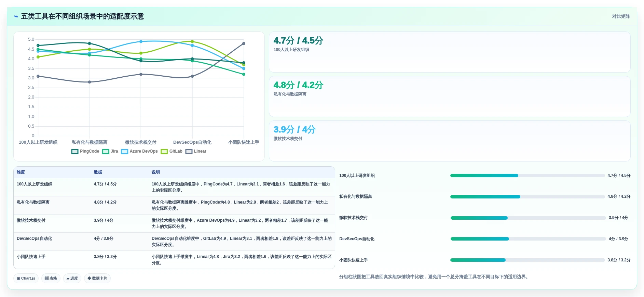Click progress bar for 微软技术栈交付

pos(528,218)
